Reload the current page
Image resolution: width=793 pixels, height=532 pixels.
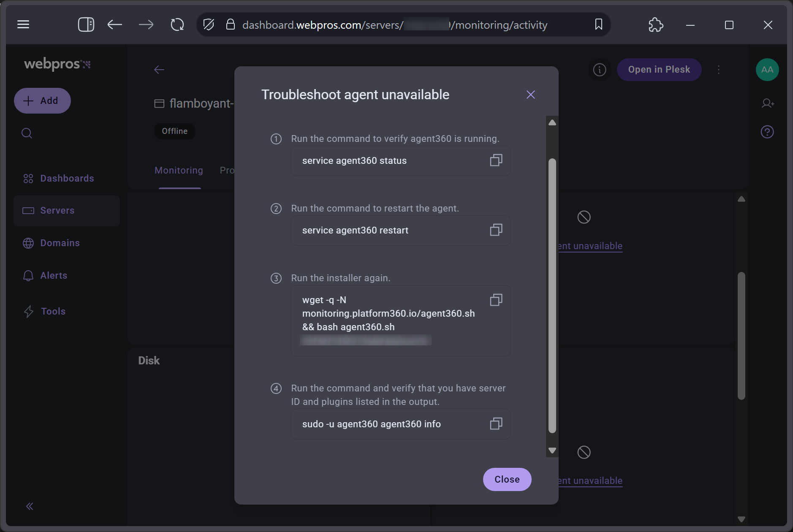pyautogui.click(x=177, y=24)
